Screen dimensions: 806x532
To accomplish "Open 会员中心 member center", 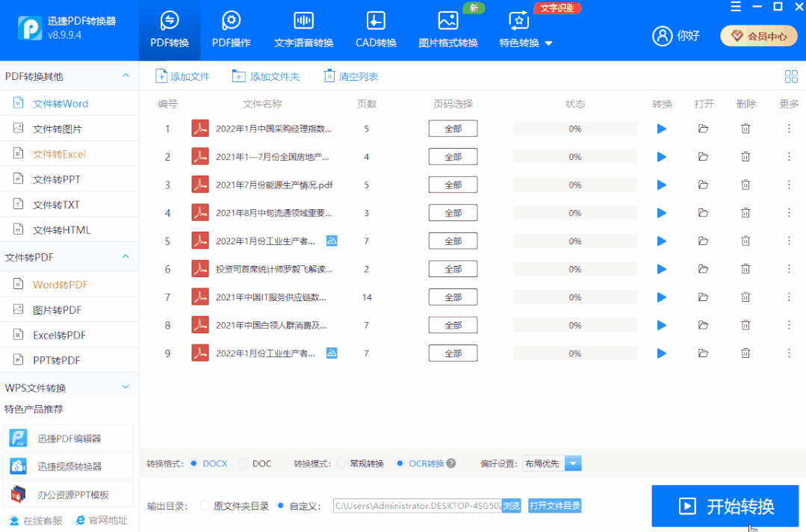I will click(x=759, y=36).
